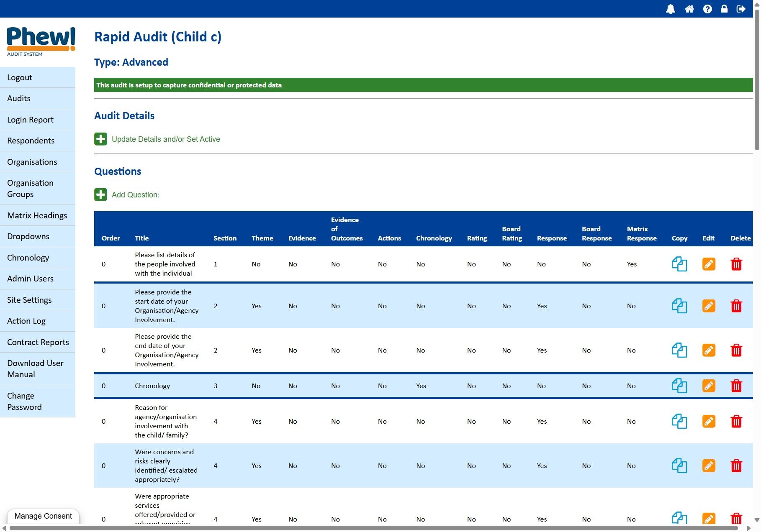The height and width of the screenshot is (532, 761).
Task: Click the horizontal scrollbar at bottom
Action: [x=373, y=528]
